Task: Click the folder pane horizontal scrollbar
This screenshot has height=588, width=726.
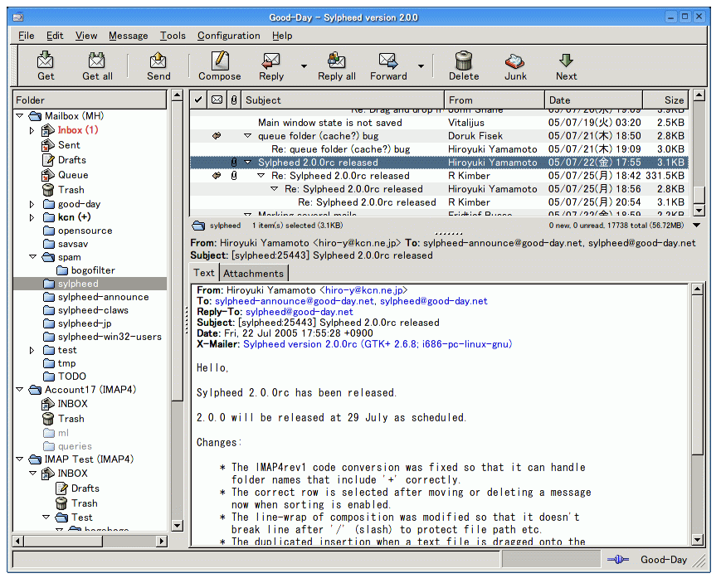Action: [90, 541]
